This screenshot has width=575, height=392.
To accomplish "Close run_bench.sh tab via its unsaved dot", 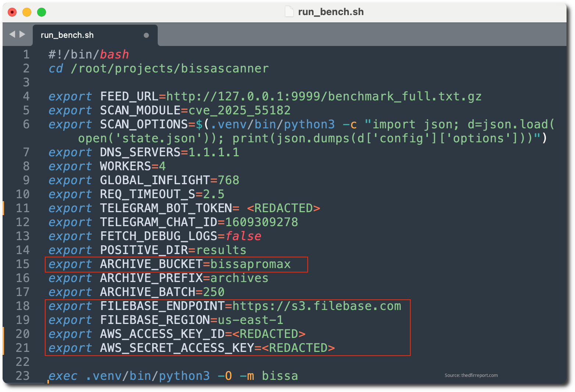I will click(x=146, y=35).
